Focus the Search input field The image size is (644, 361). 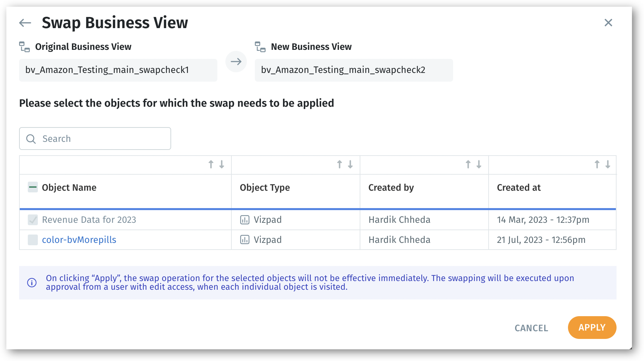[100, 139]
